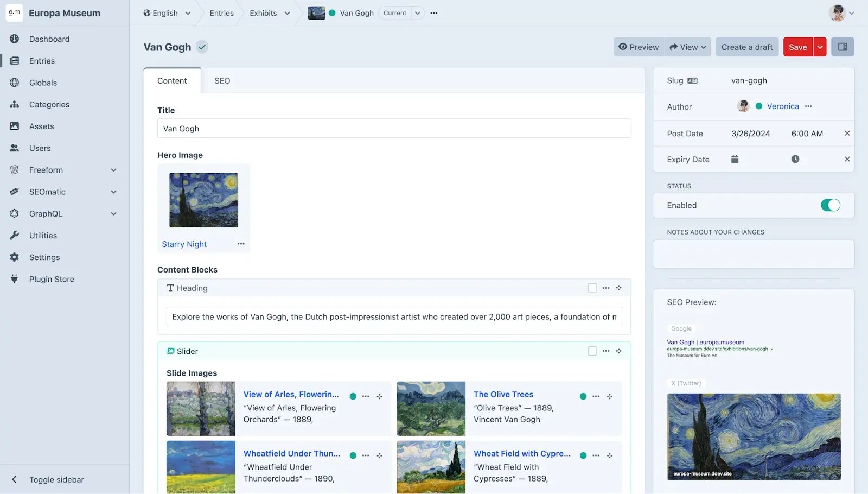The width and height of the screenshot is (868, 494).
Task: Open the Settings gear icon
Action: coord(15,257)
